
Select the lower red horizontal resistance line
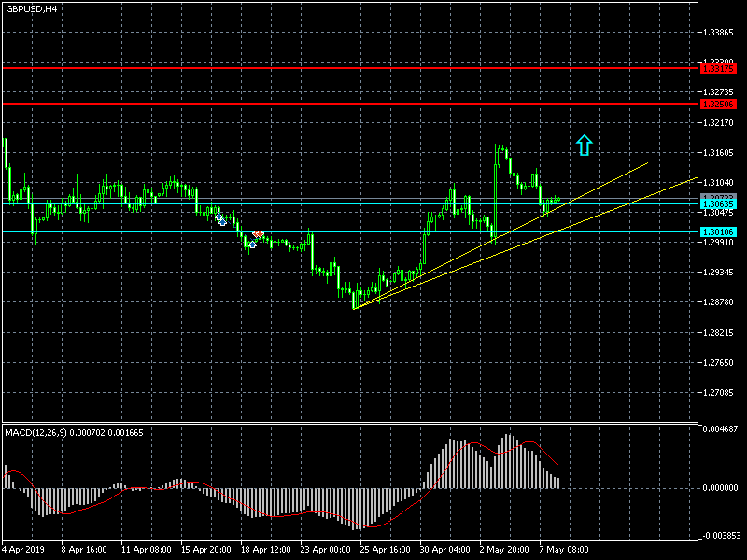point(280,103)
